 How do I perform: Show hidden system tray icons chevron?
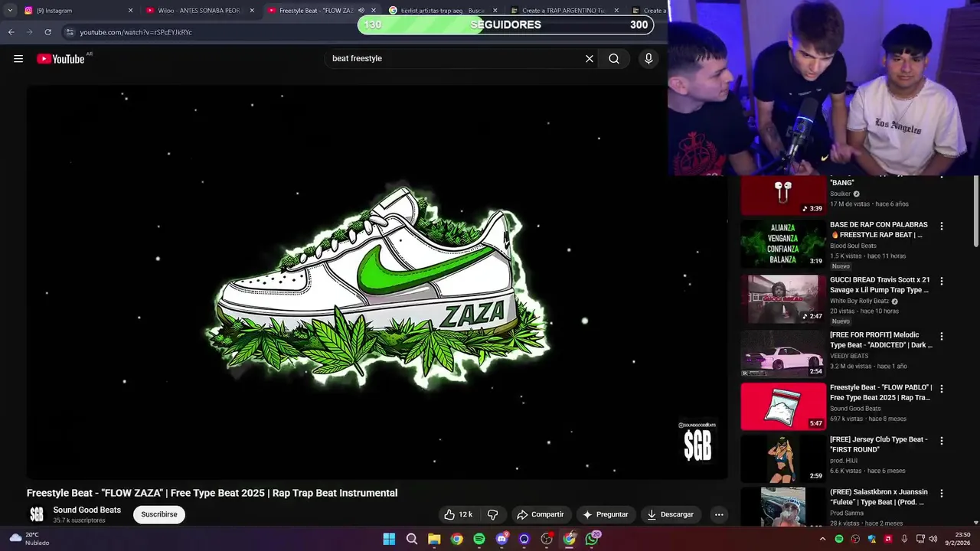[x=823, y=539]
